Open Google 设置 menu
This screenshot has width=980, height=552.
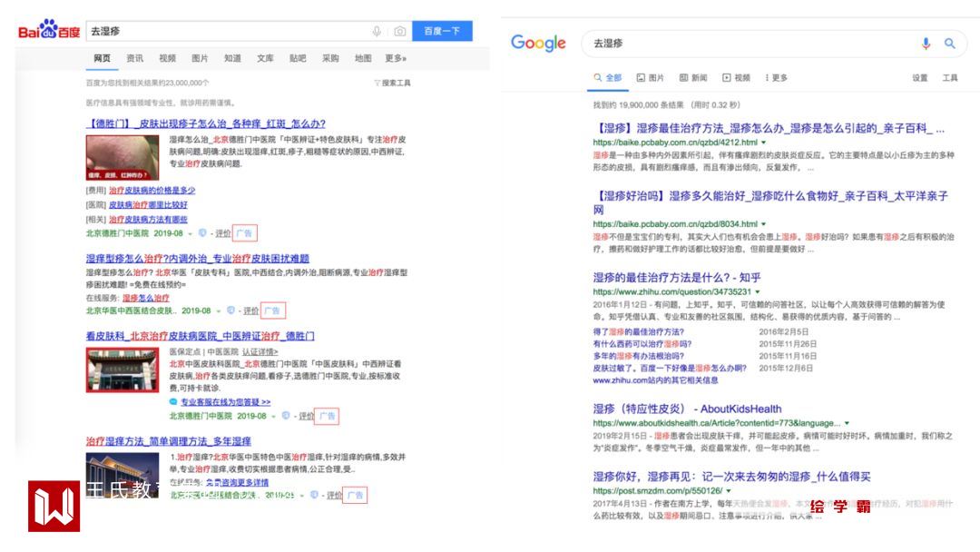pos(919,77)
